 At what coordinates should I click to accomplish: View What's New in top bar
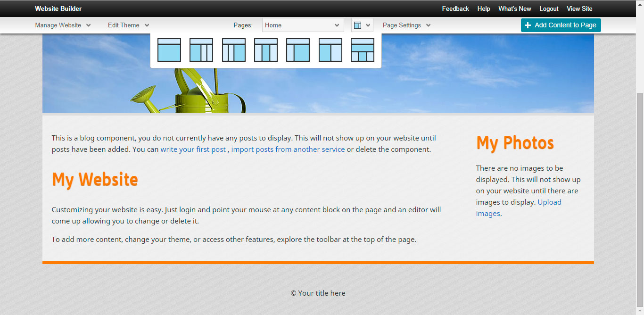515,9
